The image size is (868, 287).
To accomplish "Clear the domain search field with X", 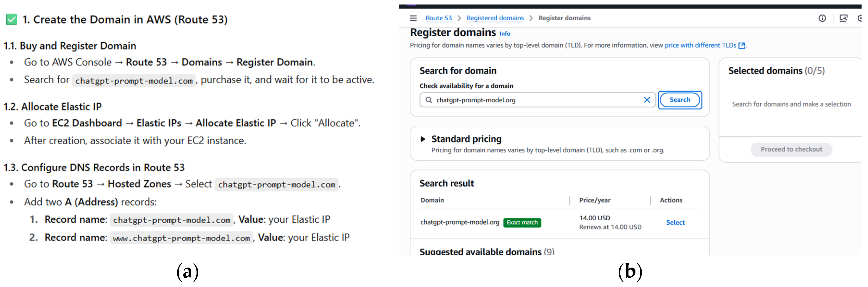I will [x=647, y=100].
